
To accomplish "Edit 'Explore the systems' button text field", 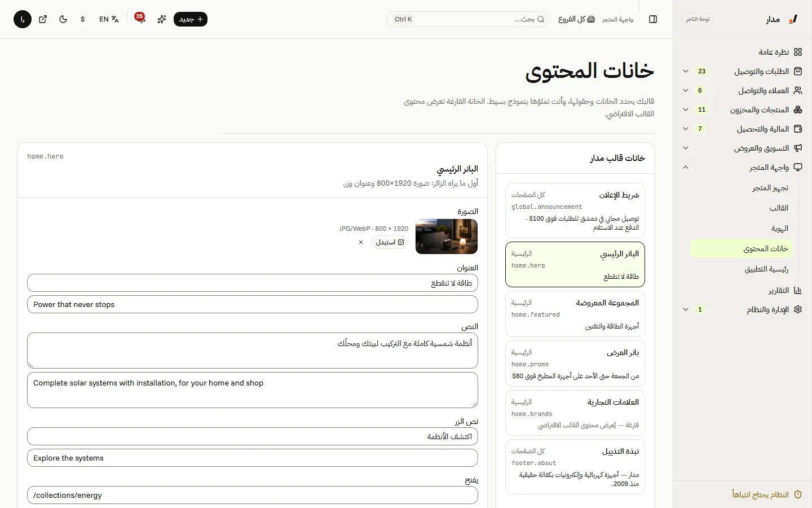I will [x=253, y=458].
